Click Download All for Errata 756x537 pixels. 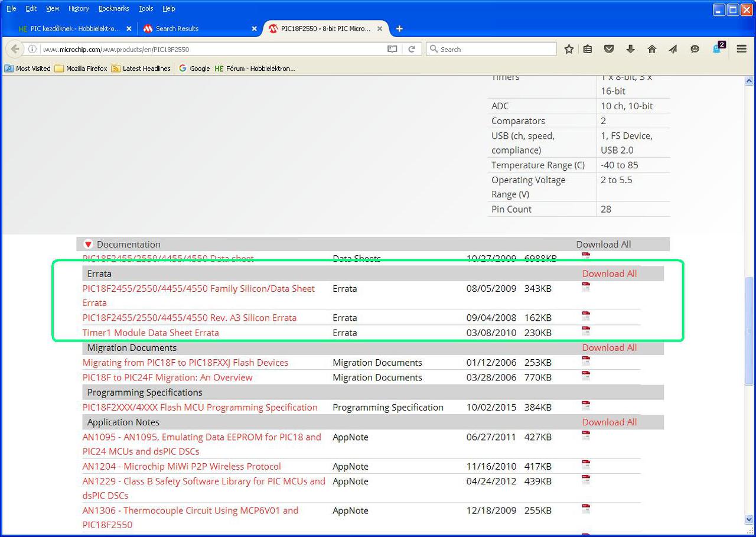pos(610,274)
